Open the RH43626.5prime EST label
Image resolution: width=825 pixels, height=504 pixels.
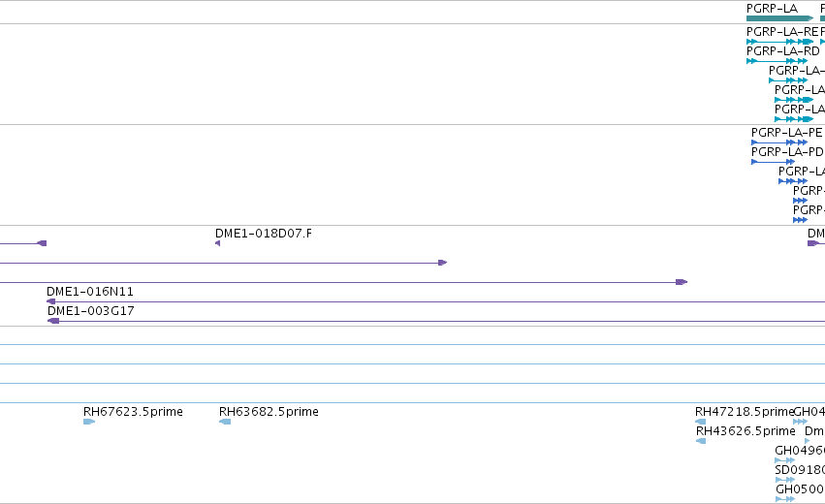pos(746,431)
